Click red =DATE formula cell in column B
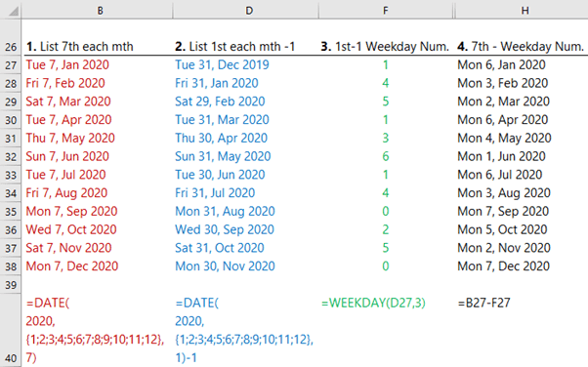This screenshot has width=588, height=367. coord(95,330)
